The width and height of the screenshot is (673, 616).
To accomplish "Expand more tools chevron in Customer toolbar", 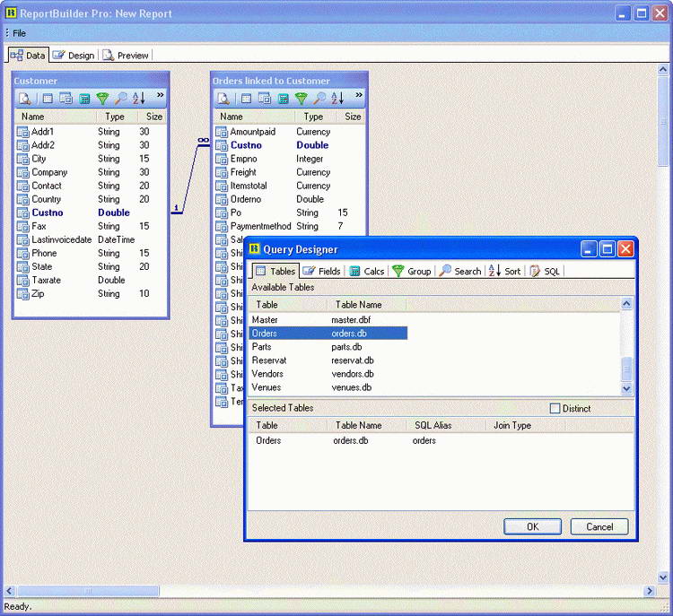I will (x=161, y=95).
